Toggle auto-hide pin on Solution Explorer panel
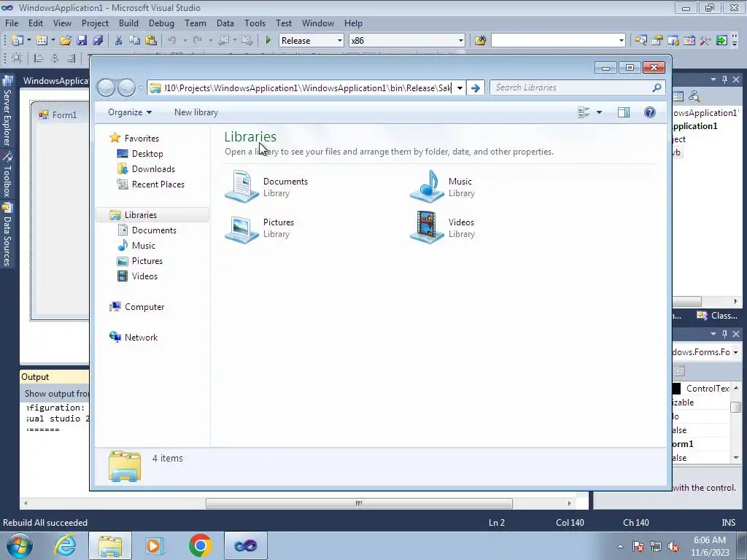The image size is (747, 560). [x=724, y=79]
